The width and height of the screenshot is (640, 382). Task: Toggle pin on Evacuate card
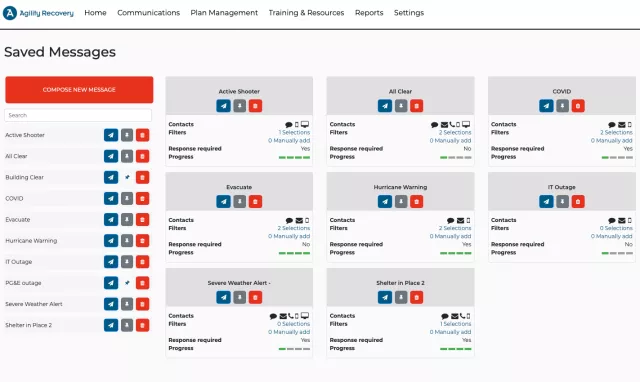(x=240, y=202)
